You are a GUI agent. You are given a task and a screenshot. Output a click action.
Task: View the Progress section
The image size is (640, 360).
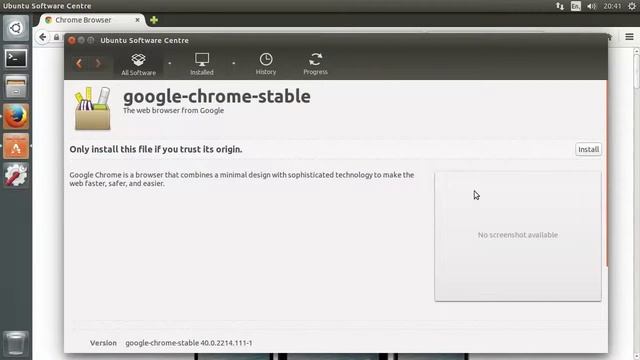pyautogui.click(x=315, y=64)
